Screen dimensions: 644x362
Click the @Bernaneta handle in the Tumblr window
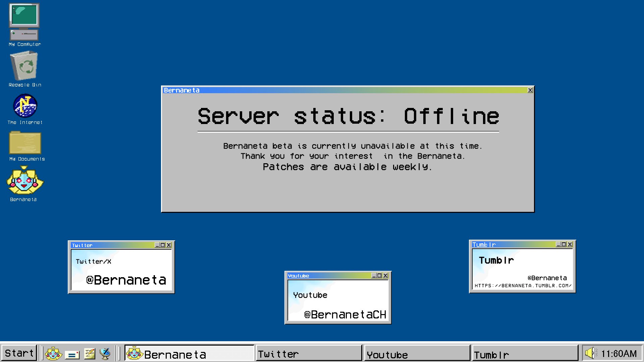pos(547,278)
